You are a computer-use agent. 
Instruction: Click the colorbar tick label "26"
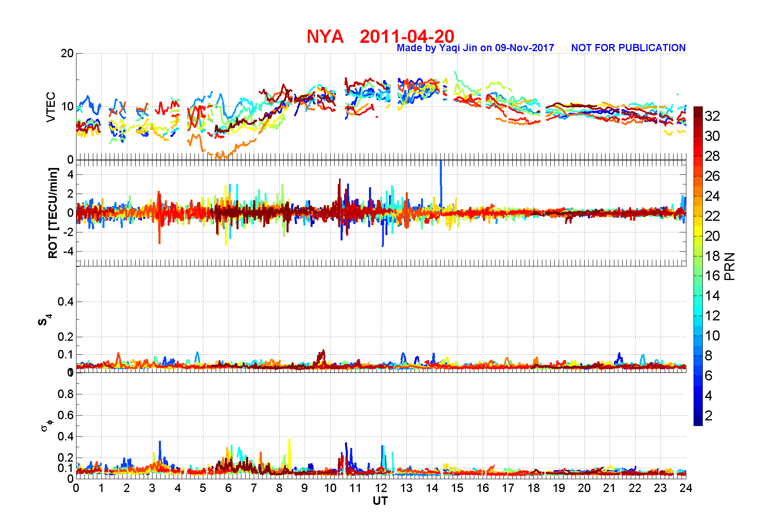tap(712, 176)
